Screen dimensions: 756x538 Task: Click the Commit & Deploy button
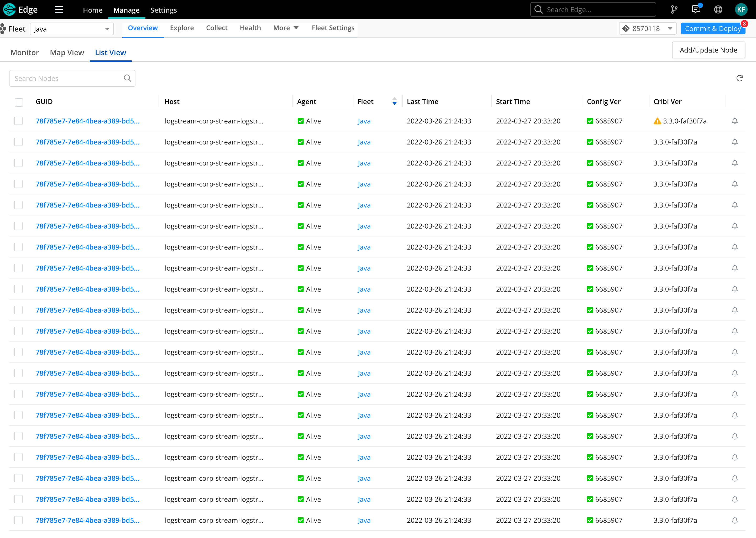click(713, 28)
